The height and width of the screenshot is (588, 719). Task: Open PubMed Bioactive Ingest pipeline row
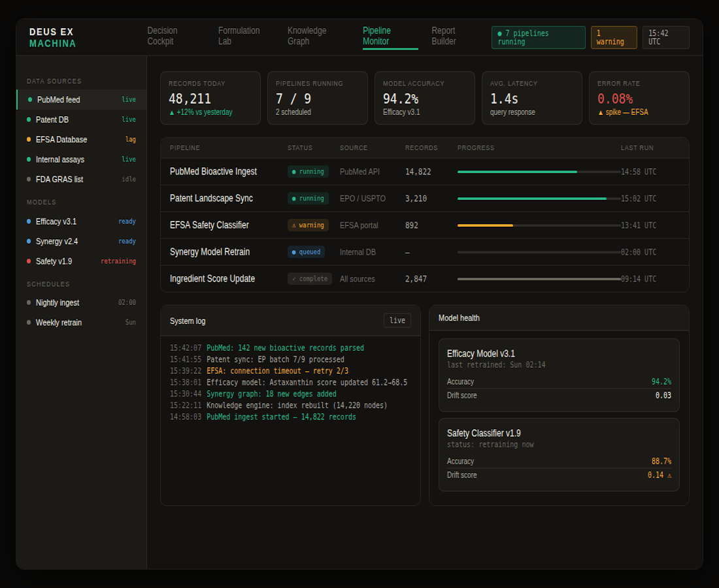[x=425, y=172]
